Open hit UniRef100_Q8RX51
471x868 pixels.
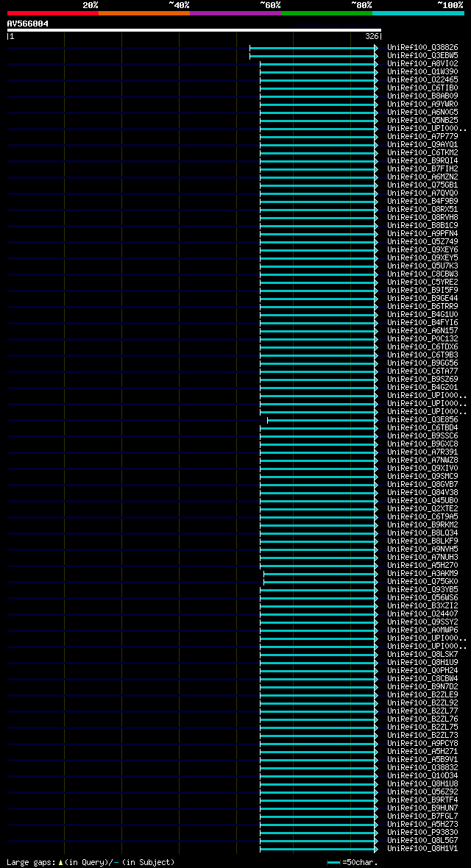(x=422, y=209)
